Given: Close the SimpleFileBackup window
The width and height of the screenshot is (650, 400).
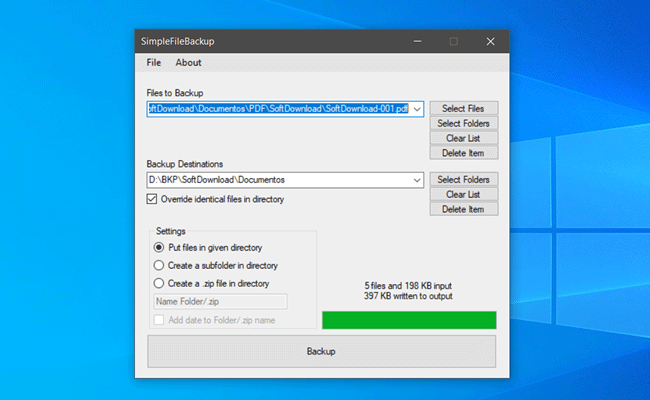Looking at the screenshot, I should coord(490,41).
